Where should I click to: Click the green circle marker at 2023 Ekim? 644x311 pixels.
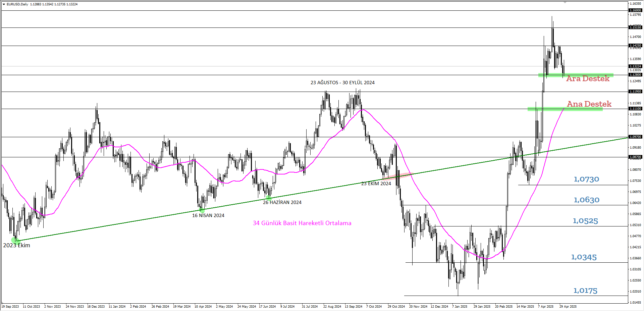pos(15,240)
